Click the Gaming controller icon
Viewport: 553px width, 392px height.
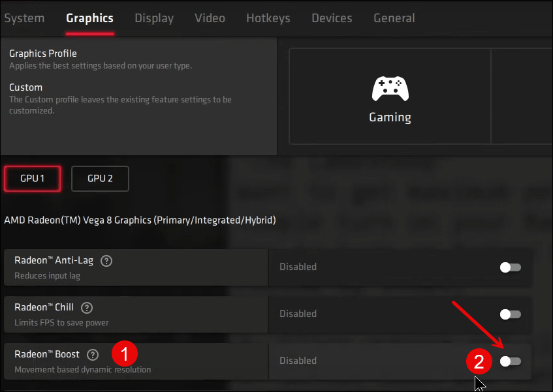tap(390, 89)
